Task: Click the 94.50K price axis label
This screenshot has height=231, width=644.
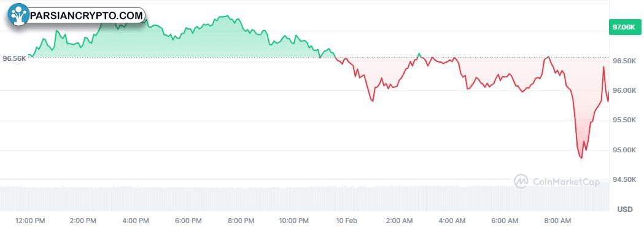Action: (624, 179)
